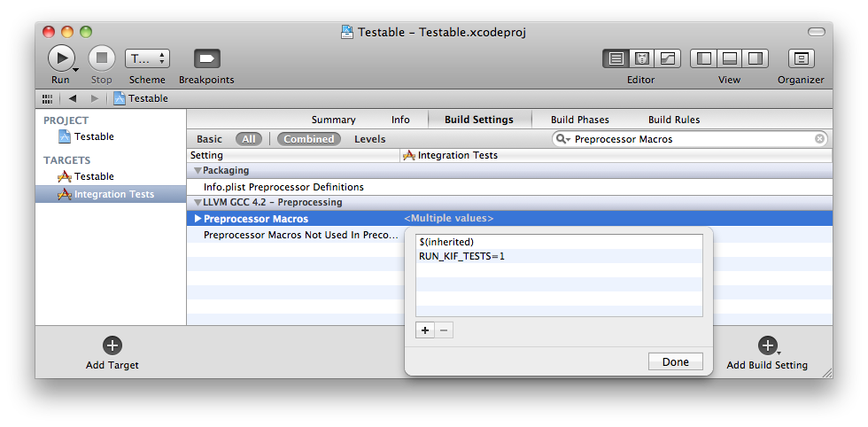Collapse the Packaging section

(198, 170)
